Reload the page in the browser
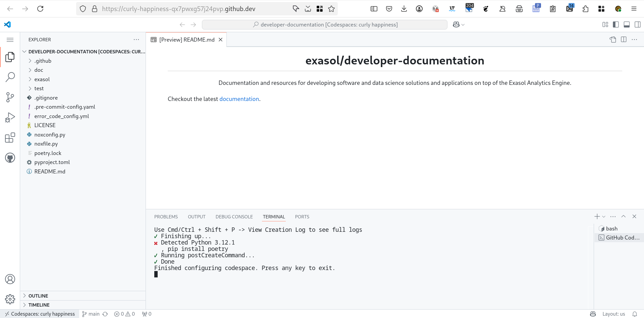This screenshot has width=644, height=318. pos(40,9)
